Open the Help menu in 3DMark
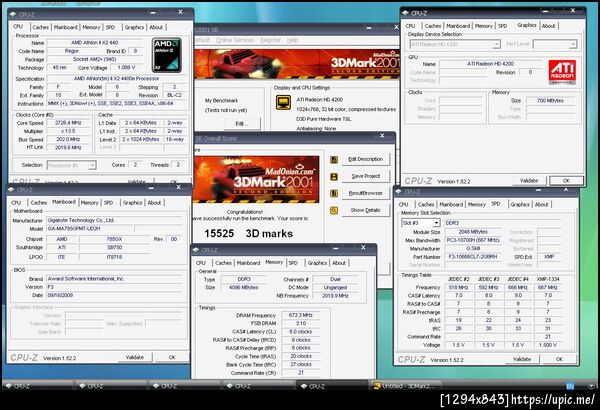Image resolution: width=600 pixels, height=410 pixels. pos(293,40)
